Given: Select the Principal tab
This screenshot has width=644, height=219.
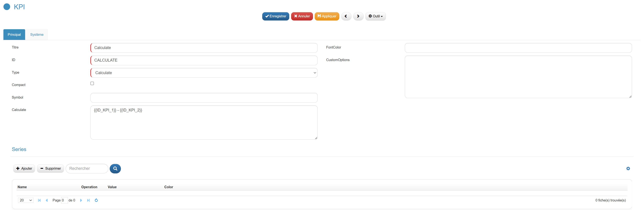Looking at the screenshot, I should coord(14,35).
